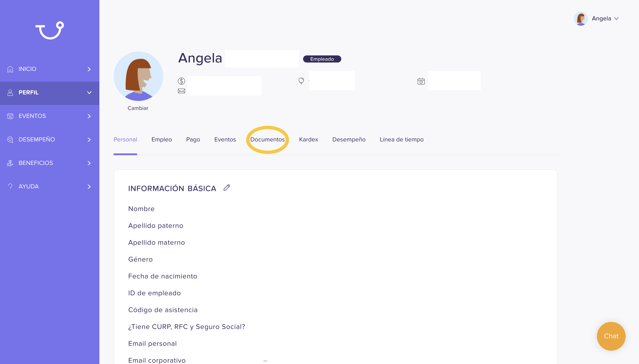This screenshot has height=364, width=639.
Task: Click the large profile picture
Action: pyautogui.click(x=138, y=76)
